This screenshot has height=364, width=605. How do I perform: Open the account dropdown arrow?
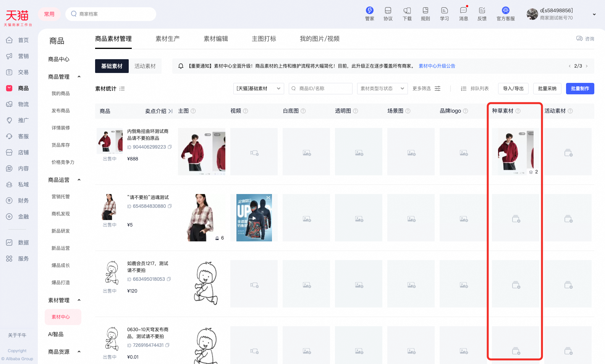point(594,14)
